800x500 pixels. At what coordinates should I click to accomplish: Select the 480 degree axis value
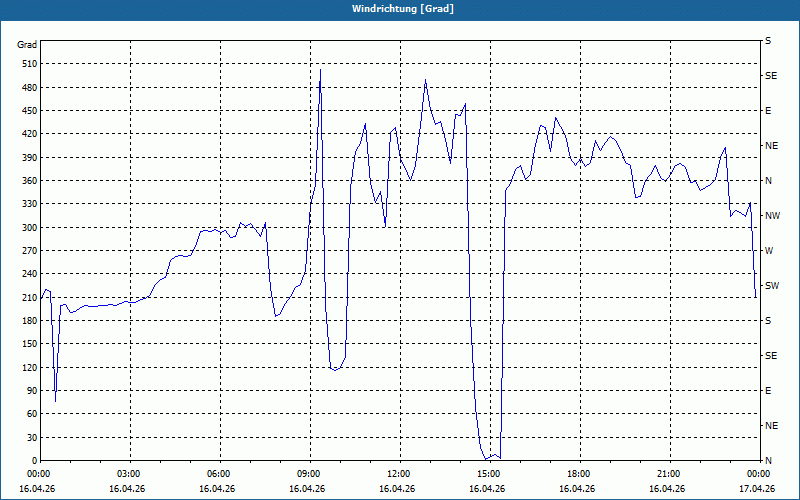point(29,88)
